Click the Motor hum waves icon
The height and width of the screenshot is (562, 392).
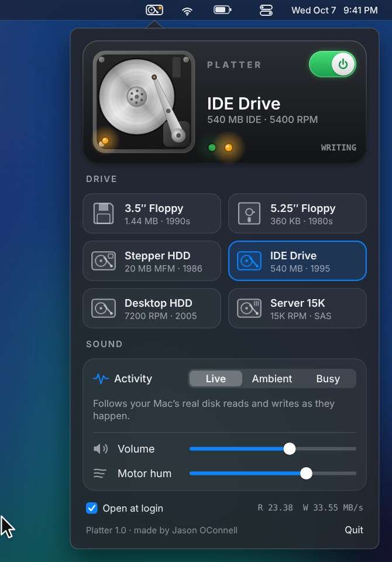99,474
